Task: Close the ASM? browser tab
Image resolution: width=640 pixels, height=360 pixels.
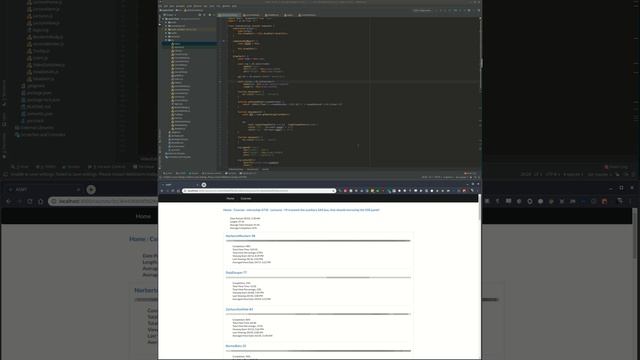Action: (x=197, y=185)
